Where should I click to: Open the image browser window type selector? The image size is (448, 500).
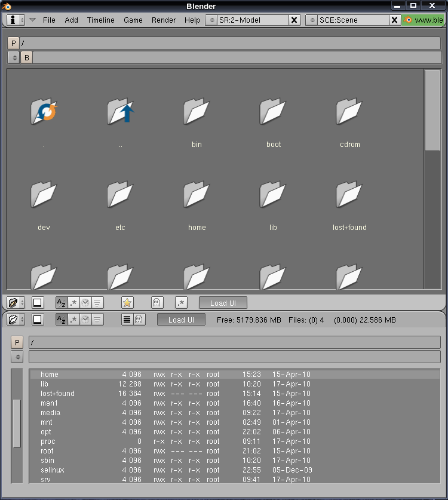tap(16, 303)
